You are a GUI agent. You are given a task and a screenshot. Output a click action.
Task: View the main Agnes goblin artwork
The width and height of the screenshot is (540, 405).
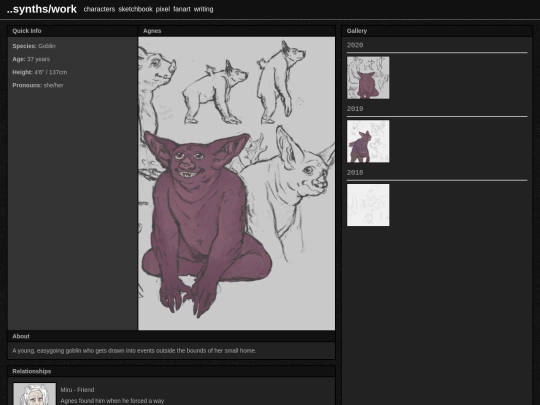236,183
